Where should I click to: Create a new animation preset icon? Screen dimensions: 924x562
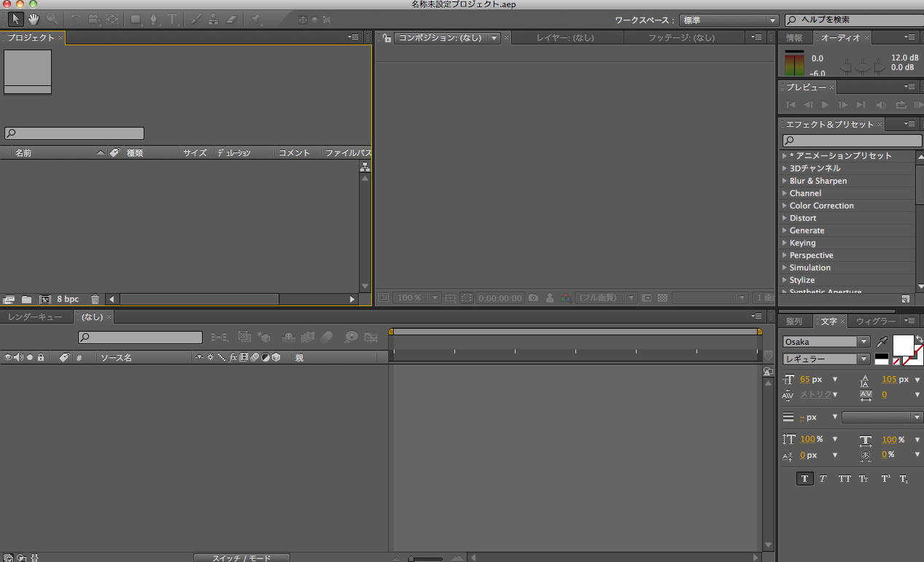coord(905,298)
